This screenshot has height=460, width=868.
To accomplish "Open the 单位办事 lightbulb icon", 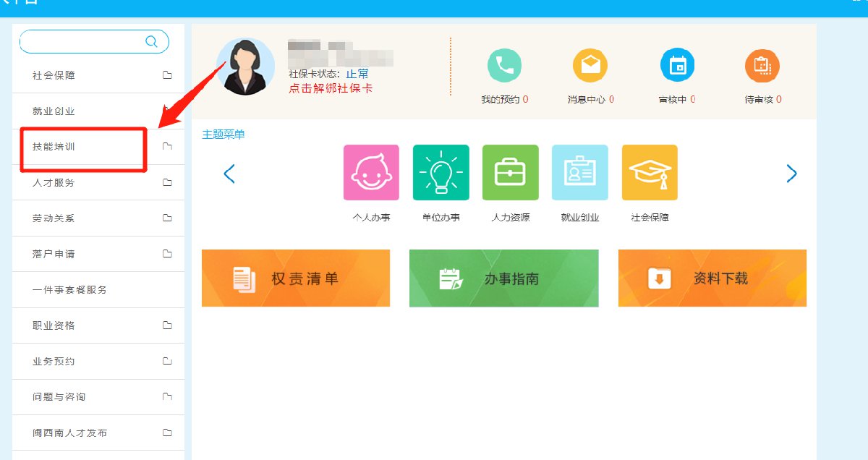I will [x=441, y=172].
